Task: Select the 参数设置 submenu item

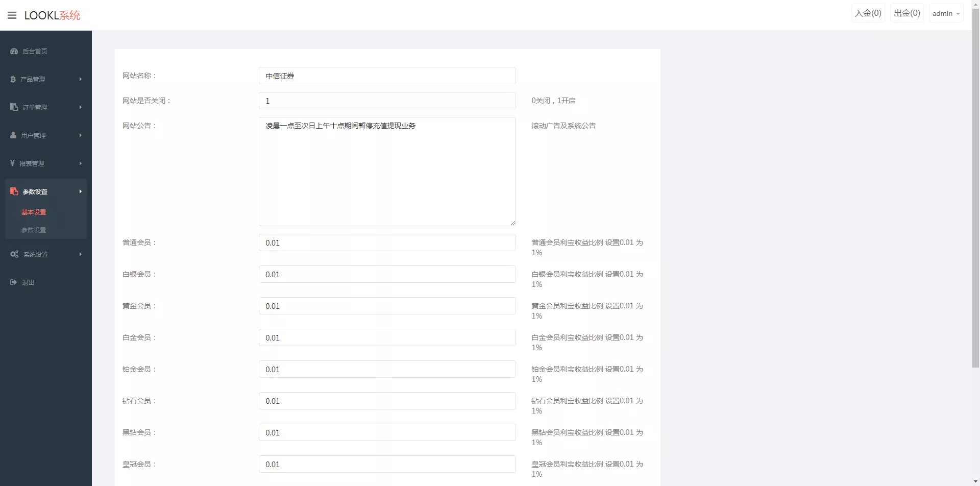Action: [34, 230]
